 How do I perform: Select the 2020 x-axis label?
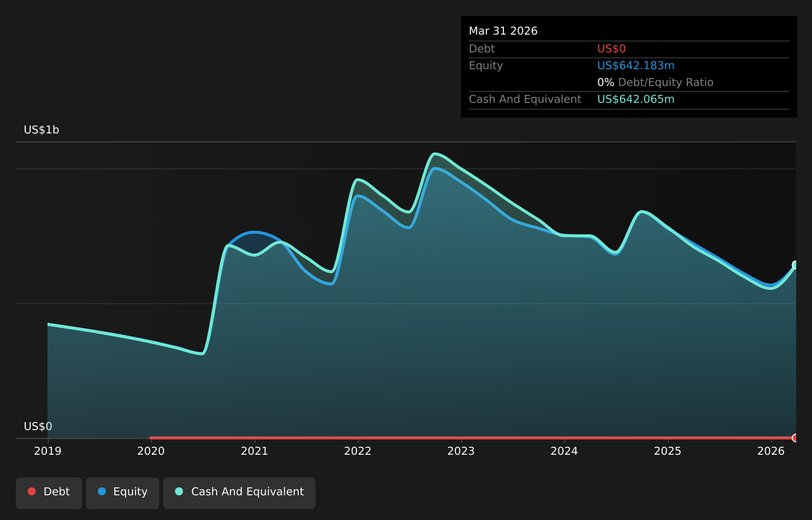(x=151, y=451)
